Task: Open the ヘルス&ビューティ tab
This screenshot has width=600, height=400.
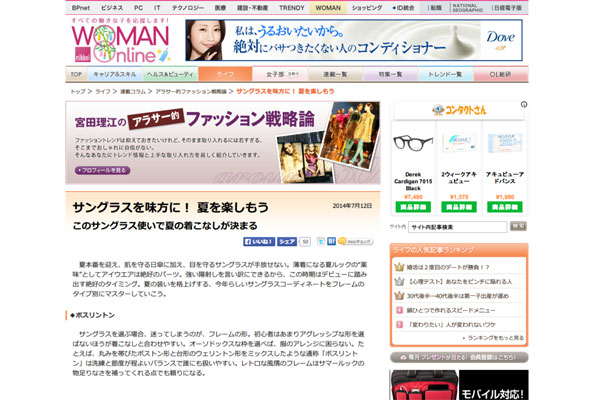Action: [x=170, y=74]
